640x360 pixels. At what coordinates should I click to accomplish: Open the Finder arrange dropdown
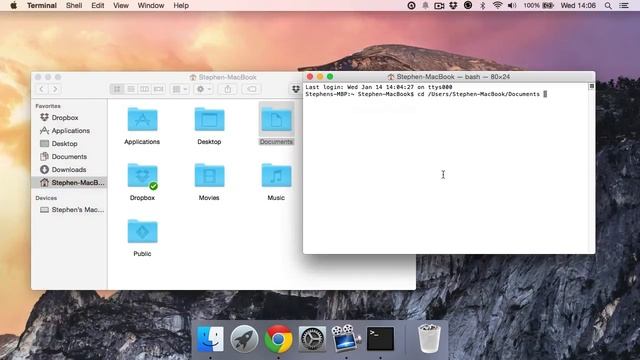(179, 89)
